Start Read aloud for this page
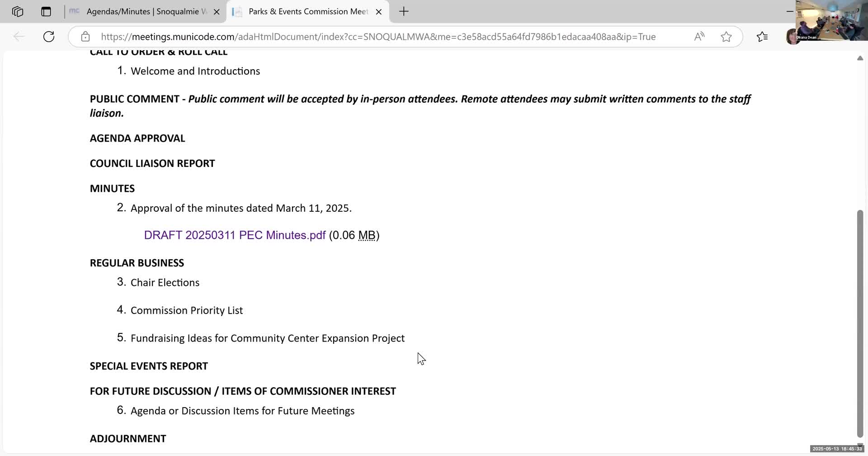This screenshot has width=868, height=456. click(x=699, y=37)
